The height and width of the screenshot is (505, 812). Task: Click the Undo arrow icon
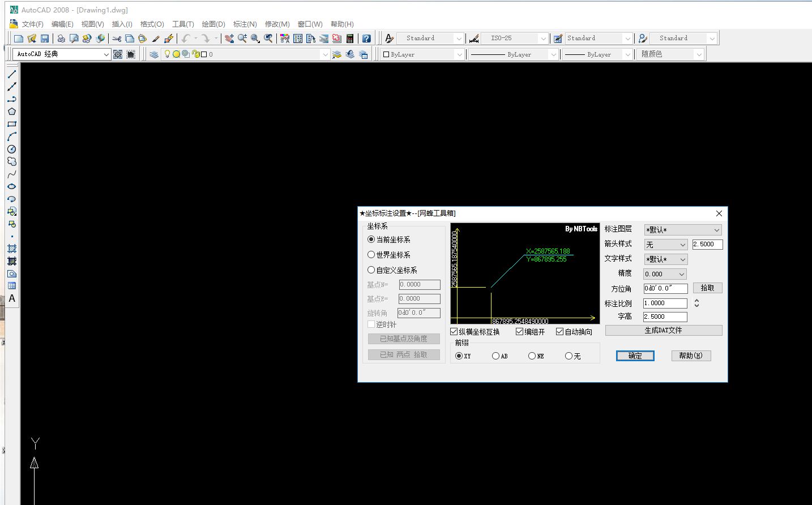pos(186,38)
